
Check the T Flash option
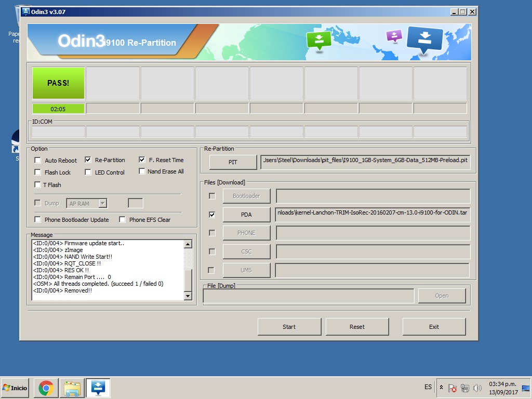(37, 184)
